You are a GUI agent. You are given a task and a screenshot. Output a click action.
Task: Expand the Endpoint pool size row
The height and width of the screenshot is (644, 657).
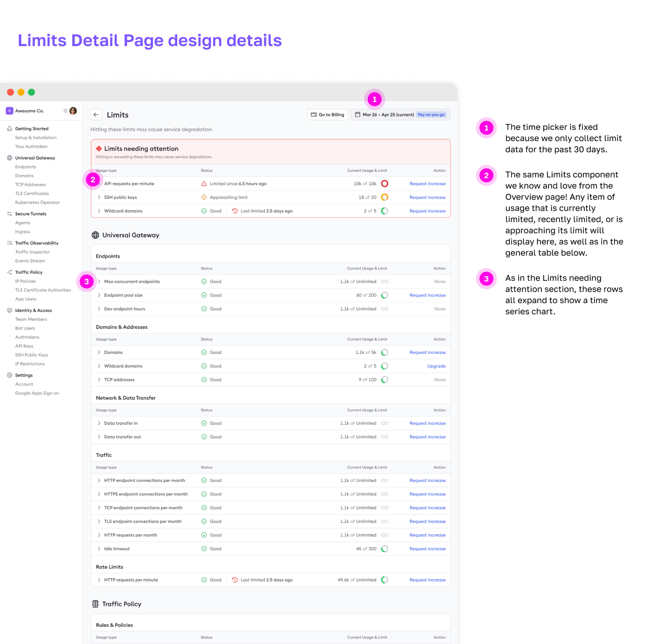(99, 295)
